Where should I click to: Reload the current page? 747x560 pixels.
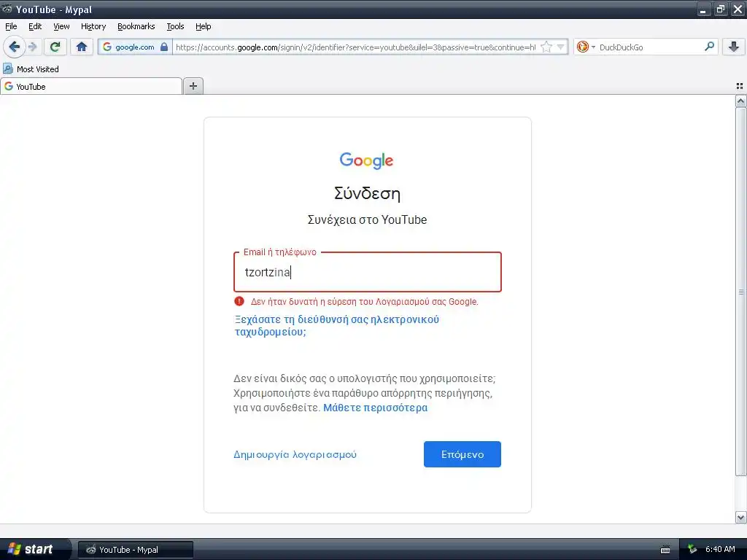[x=55, y=47]
